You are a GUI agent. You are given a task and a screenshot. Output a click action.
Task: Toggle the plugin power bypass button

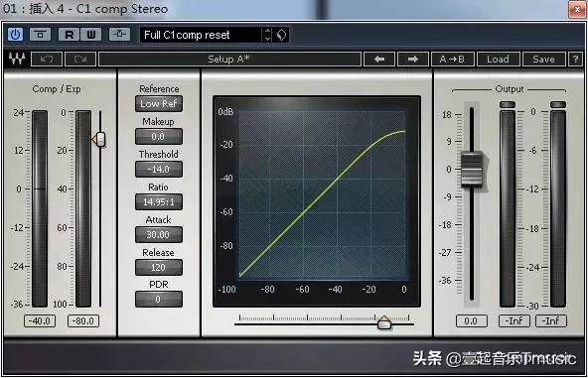click(15, 35)
